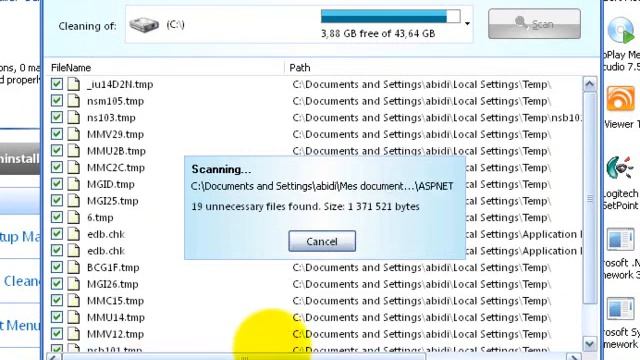
Task: Select the 6.tmp file name
Action: tap(100, 217)
